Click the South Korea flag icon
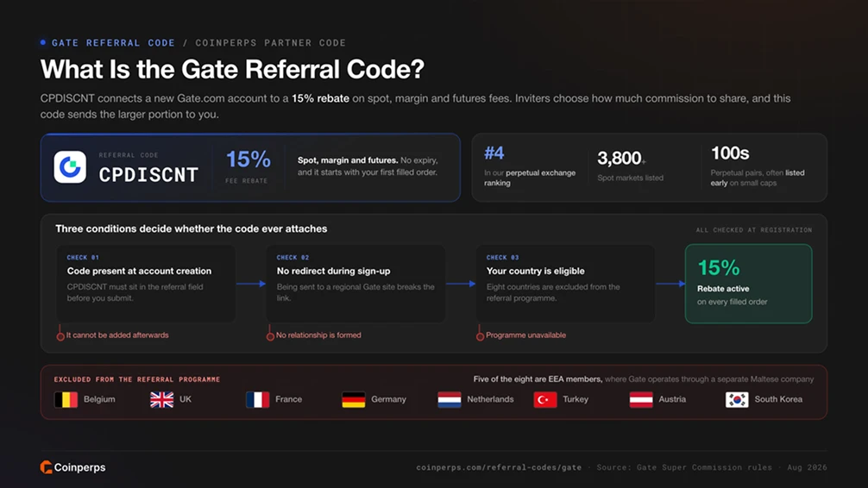Viewport: 868px width, 488px height. [737, 399]
